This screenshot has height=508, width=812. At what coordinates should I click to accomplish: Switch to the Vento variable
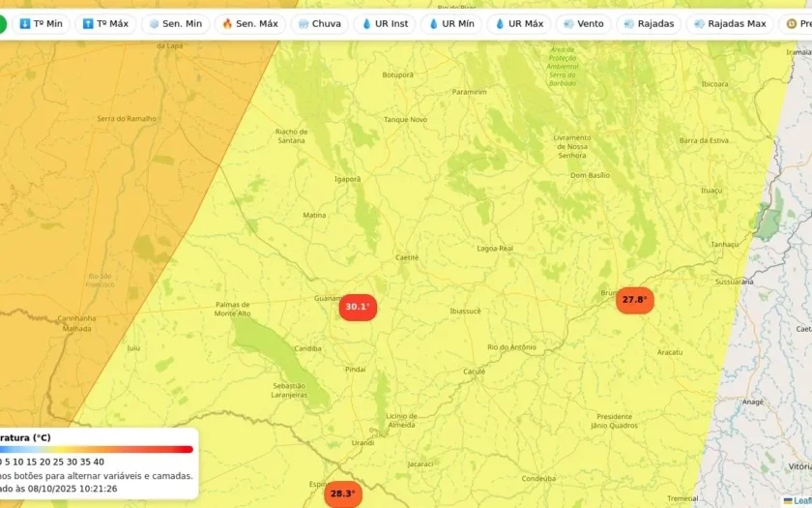tap(584, 24)
